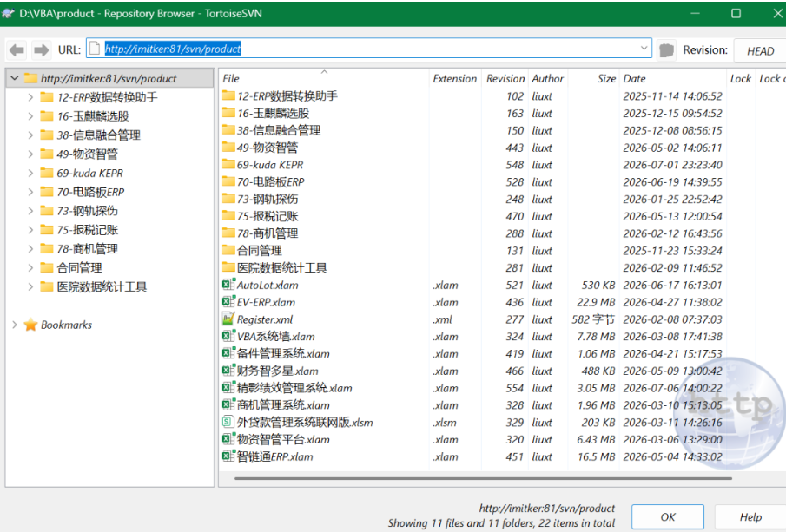Image resolution: width=786 pixels, height=532 pixels.
Task: Go back with the left arrow button
Action: coord(17,50)
